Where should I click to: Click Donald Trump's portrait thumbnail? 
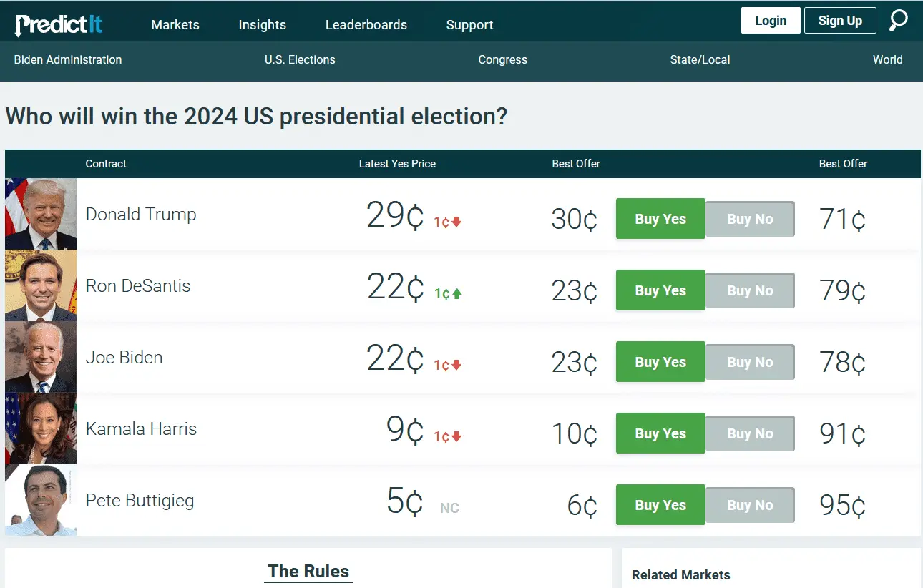(x=41, y=214)
